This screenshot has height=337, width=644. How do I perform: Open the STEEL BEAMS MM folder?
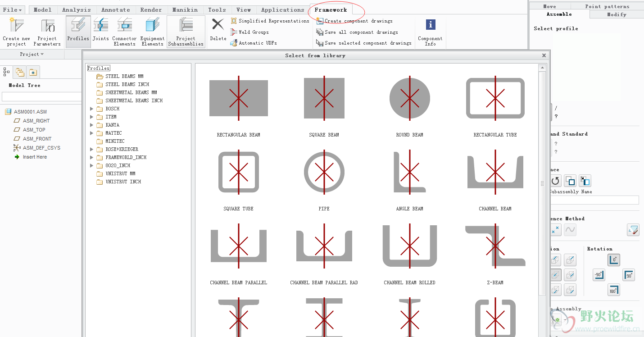[x=120, y=77]
